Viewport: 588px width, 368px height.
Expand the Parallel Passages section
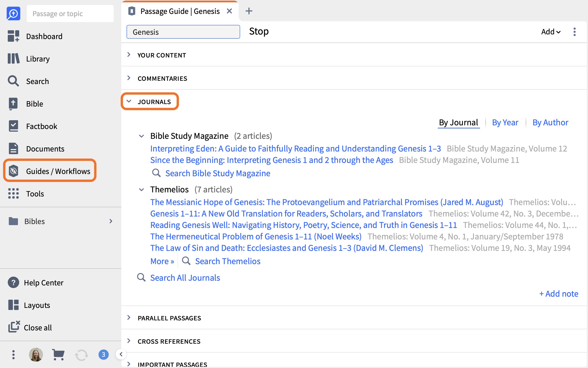tap(129, 318)
